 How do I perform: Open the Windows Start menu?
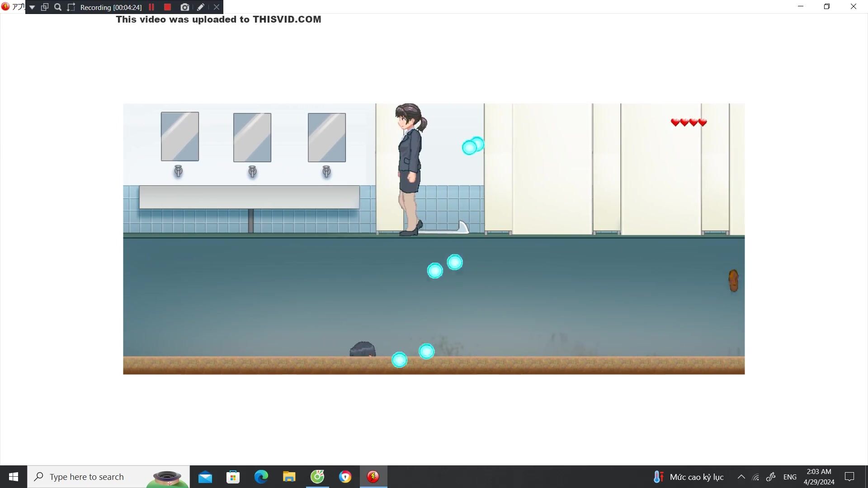[x=14, y=477]
